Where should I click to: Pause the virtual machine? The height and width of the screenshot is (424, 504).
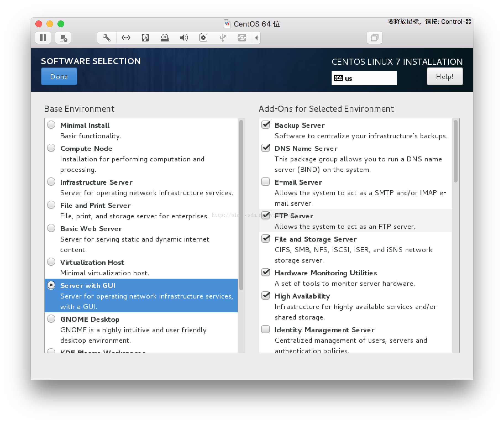pos(43,38)
